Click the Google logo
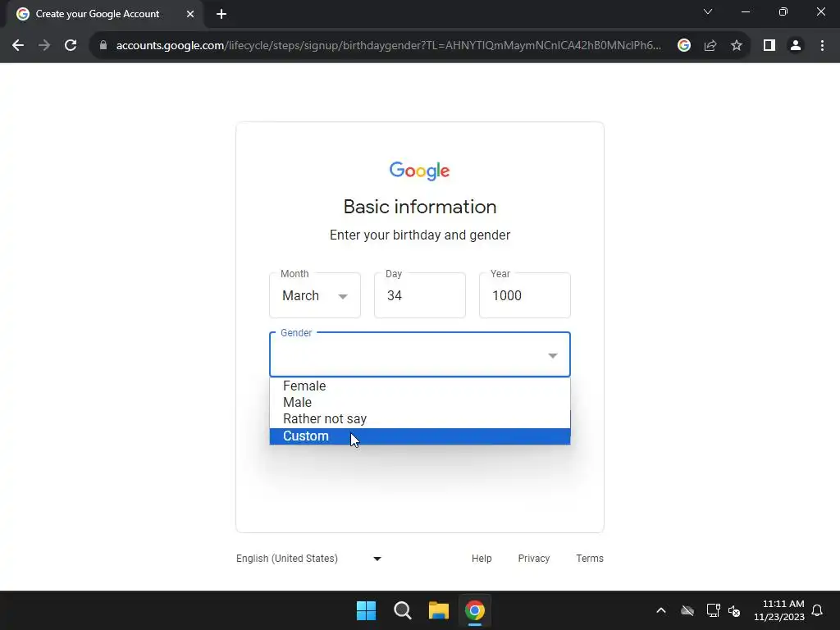The height and width of the screenshot is (630, 840). coord(419,171)
